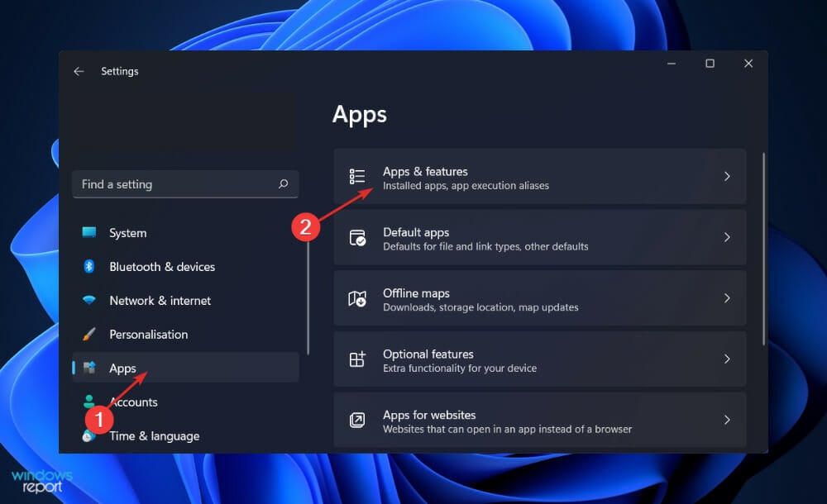Select Apps in the sidebar
827x504 pixels.
point(185,368)
